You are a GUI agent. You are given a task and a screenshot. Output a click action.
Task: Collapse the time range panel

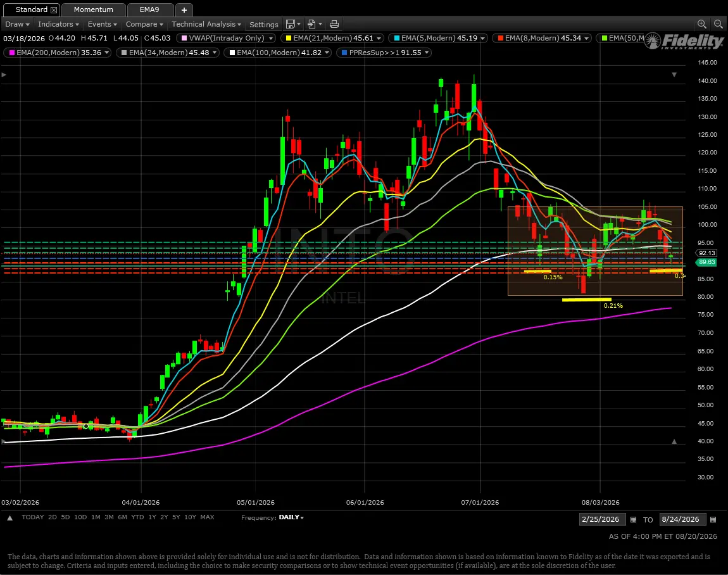pyautogui.click(x=9, y=518)
